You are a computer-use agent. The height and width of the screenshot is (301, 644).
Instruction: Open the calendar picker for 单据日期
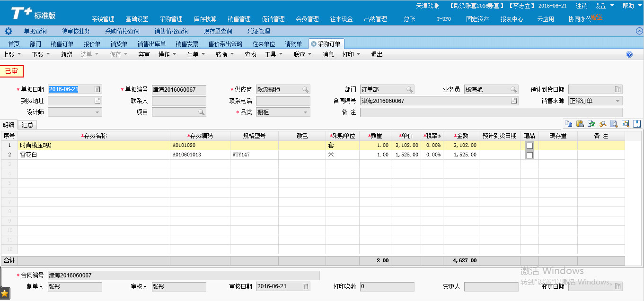(x=97, y=89)
